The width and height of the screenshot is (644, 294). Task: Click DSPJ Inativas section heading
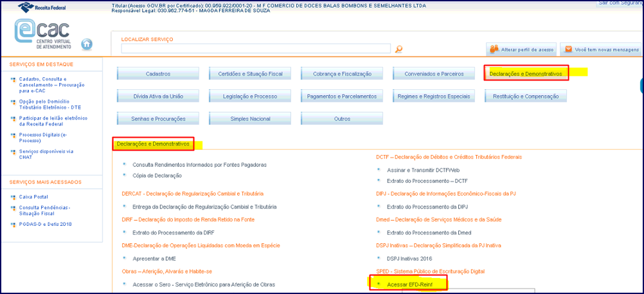438,246
